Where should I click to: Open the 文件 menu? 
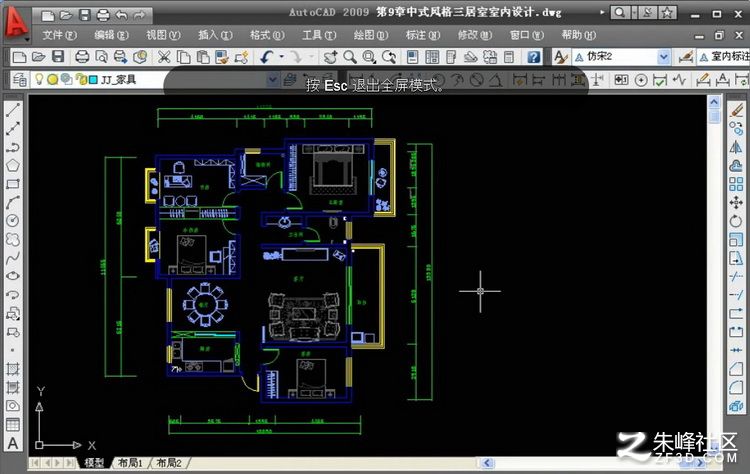click(x=59, y=35)
